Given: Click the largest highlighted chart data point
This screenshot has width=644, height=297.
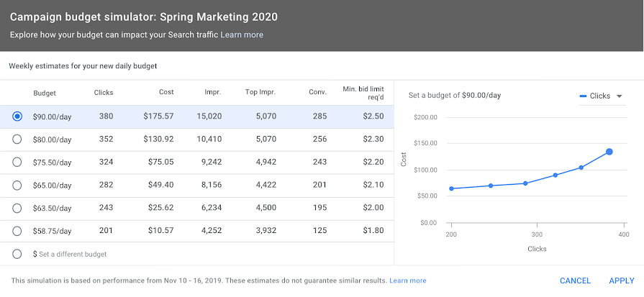Looking at the screenshot, I should [609, 152].
